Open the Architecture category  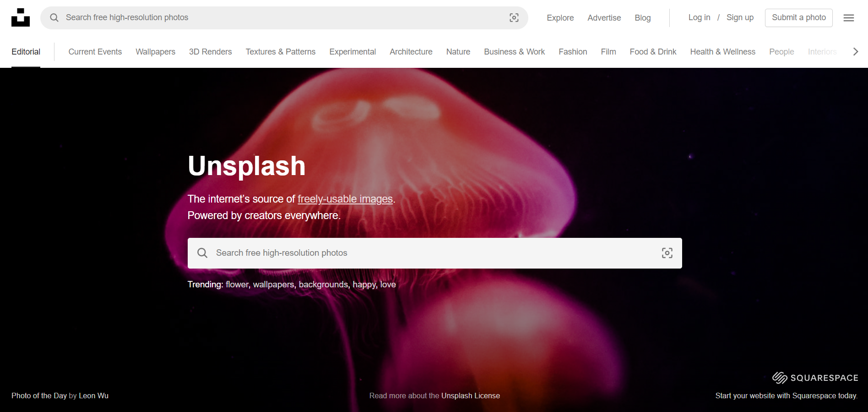pyautogui.click(x=411, y=52)
